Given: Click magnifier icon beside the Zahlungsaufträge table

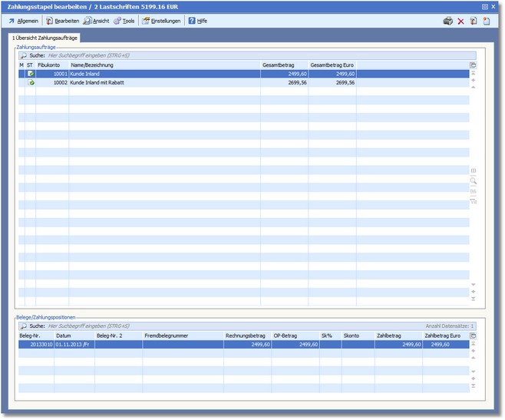Looking at the screenshot, I should coord(473,181).
